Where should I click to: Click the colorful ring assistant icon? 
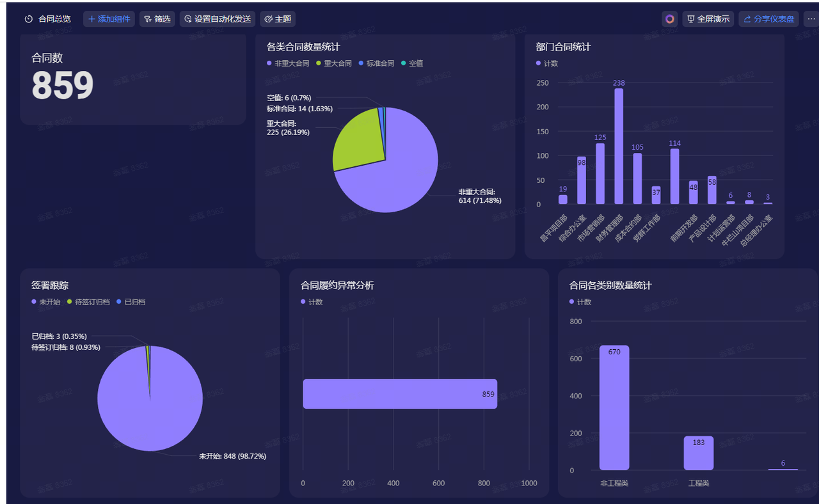pyautogui.click(x=669, y=19)
